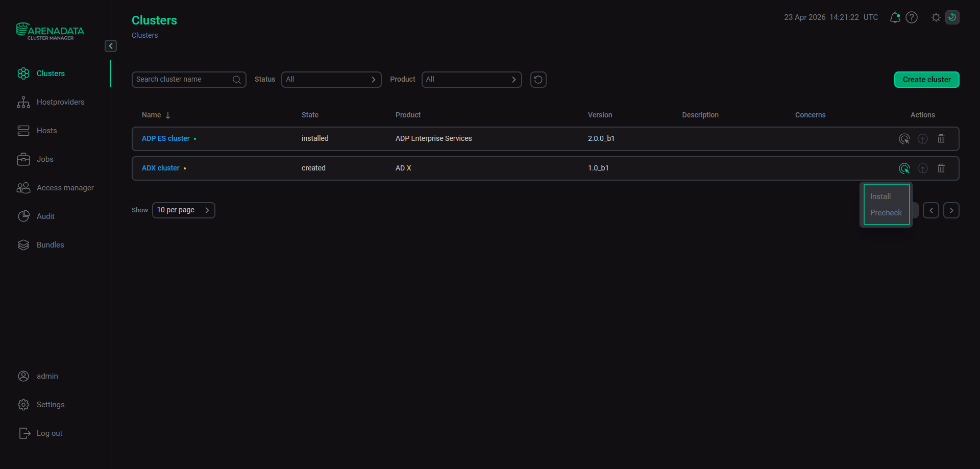Screen dimensions: 980x469
Task: Click the State column header
Action: (x=310, y=115)
